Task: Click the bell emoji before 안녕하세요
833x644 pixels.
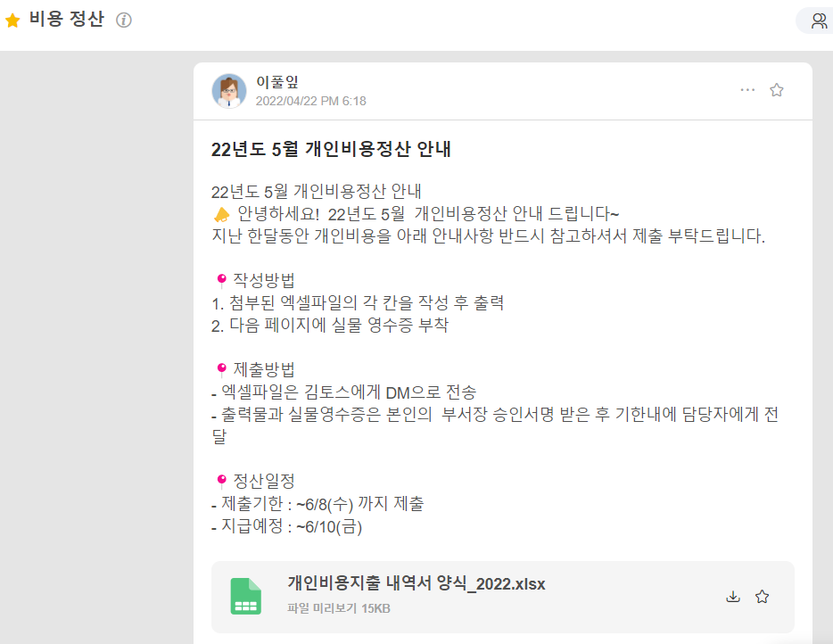Action: 222,215
